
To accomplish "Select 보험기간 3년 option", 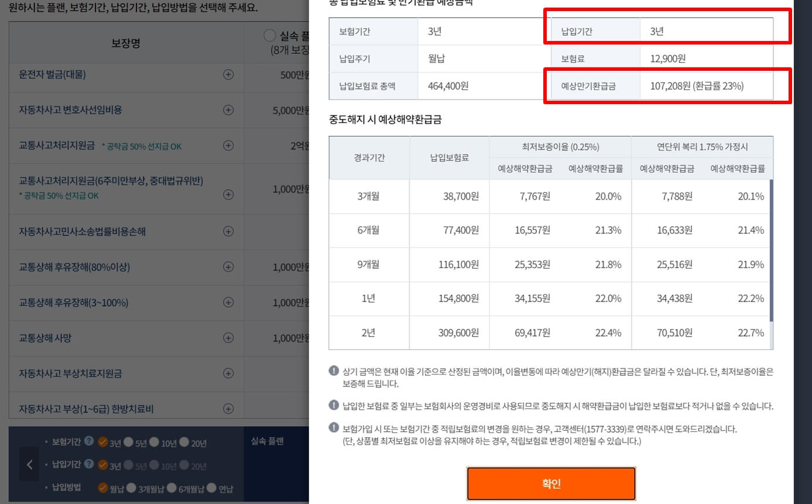I will 103,442.
